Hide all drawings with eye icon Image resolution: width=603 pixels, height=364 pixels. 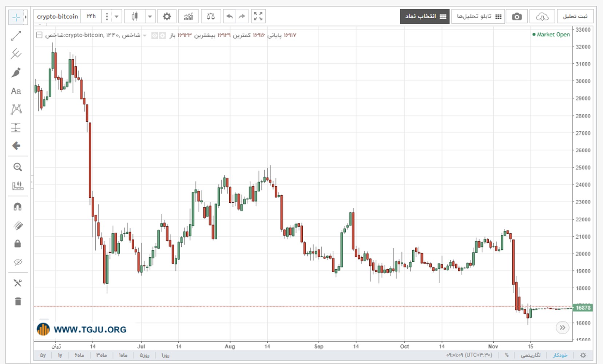[x=17, y=262]
